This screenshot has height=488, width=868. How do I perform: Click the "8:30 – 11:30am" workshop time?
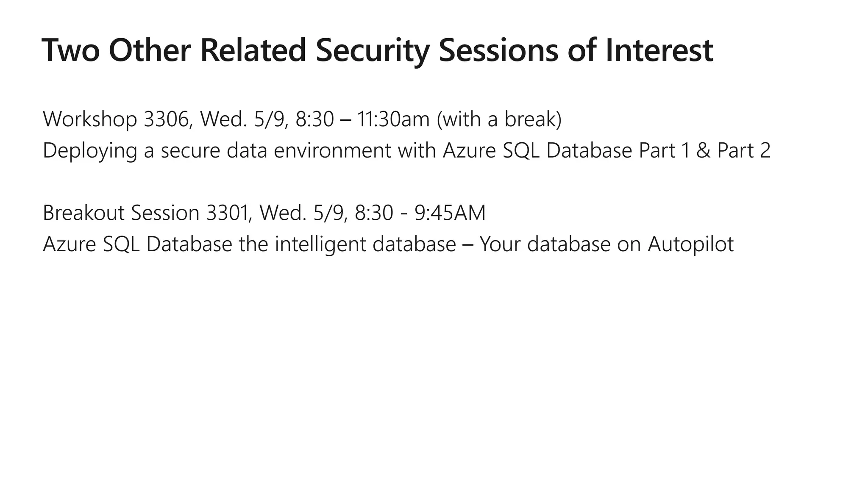click(x=362, y=119)
